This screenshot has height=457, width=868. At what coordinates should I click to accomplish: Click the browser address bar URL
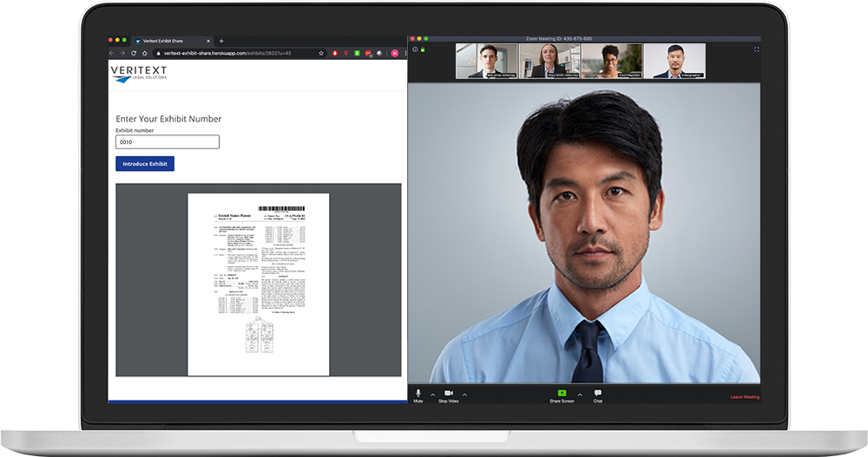tap(226, 53)
